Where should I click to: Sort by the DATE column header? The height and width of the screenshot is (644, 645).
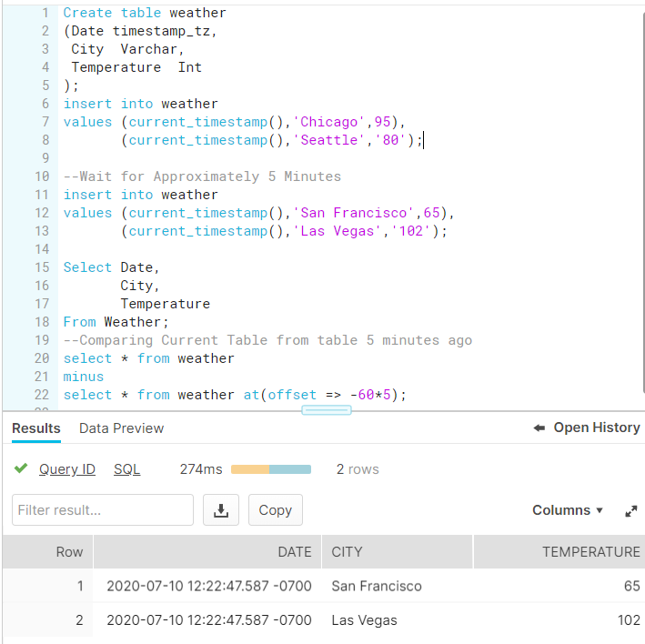point(207,551)
